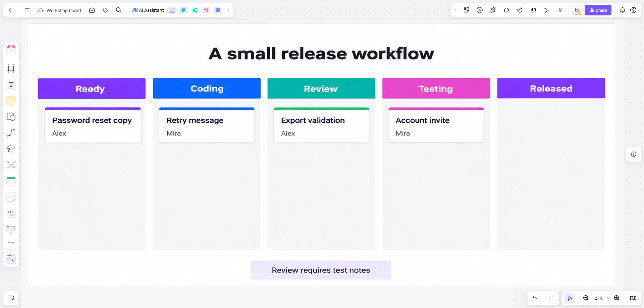Click the cursor follow icon
The height and width of the screenshot is (308, 644).
pyautogui.click(x=547, y=10)
